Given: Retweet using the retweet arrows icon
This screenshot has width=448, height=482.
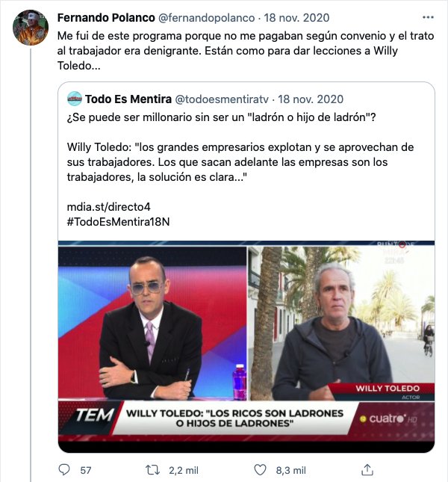Looking at the screenshot, I should [x=152, y=470].
